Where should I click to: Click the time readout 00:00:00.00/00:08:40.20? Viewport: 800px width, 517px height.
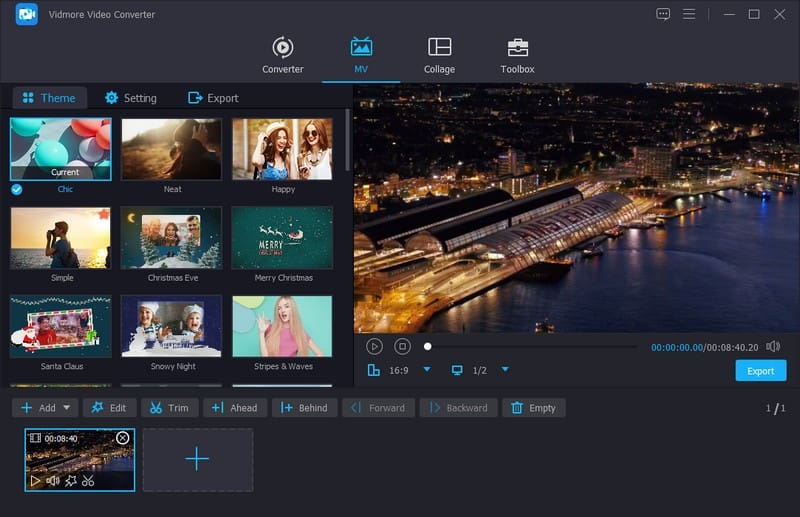[x=705, y=348]
